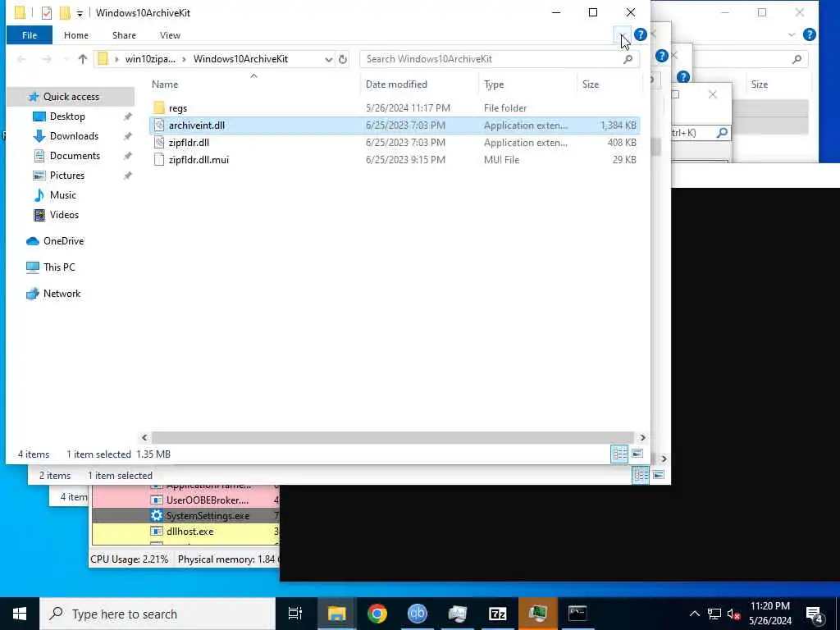Select the regs folder
Viewport: 840px width, 630px height.
178,108
